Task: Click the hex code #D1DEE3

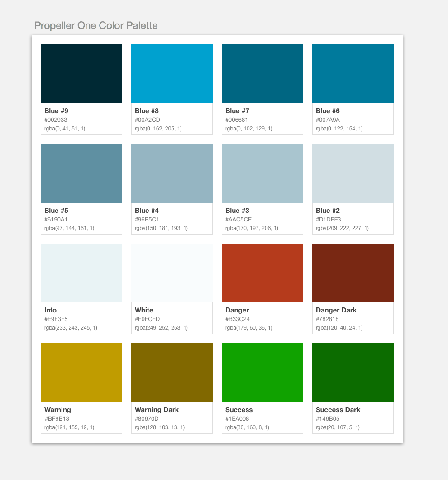Action: click(x=329, y=220)
